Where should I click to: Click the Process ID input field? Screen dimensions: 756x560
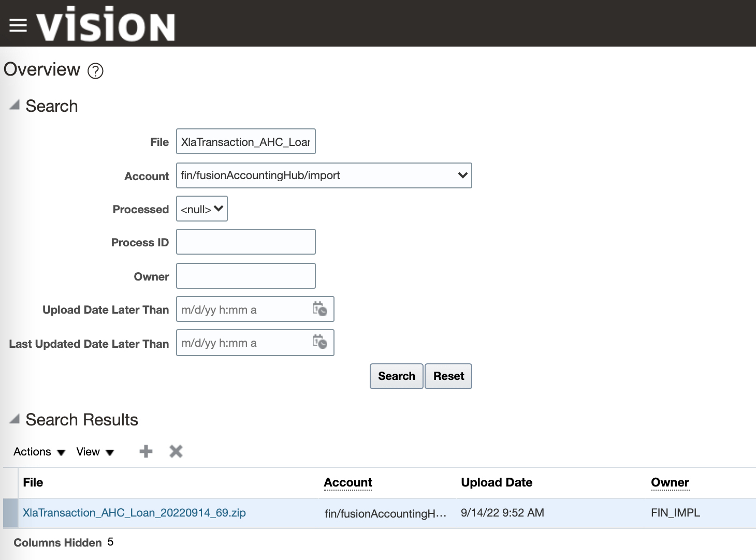245,242
